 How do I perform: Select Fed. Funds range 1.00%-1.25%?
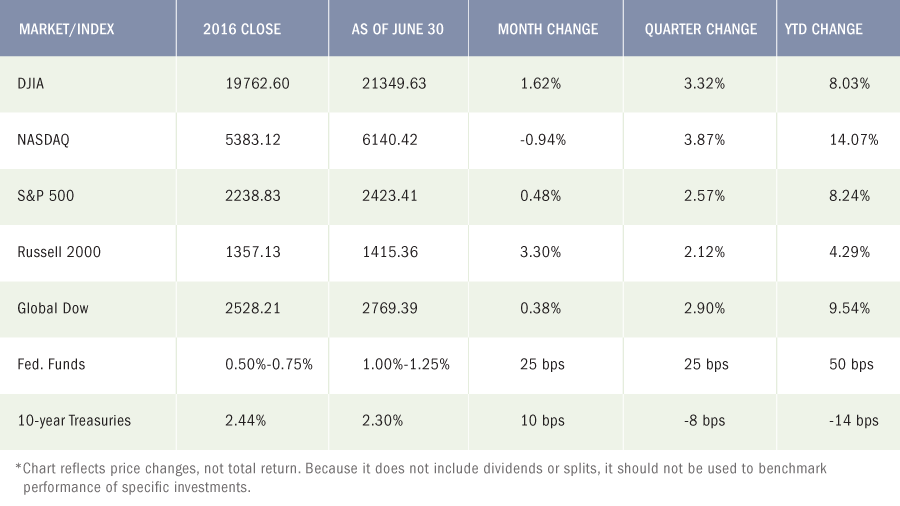pyautogui.click(x=406, y=364)
